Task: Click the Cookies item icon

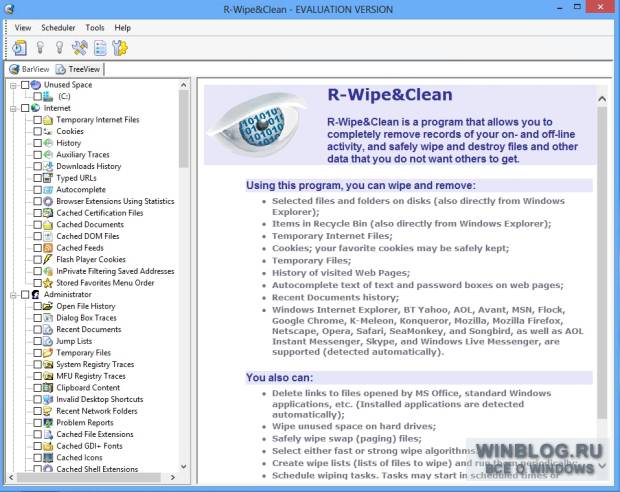Action: click(48, 131)
